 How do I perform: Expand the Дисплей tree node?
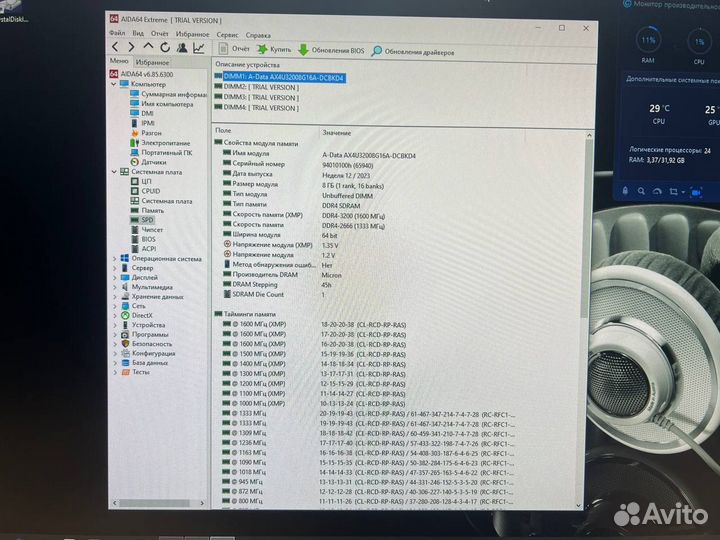point(114,278)
